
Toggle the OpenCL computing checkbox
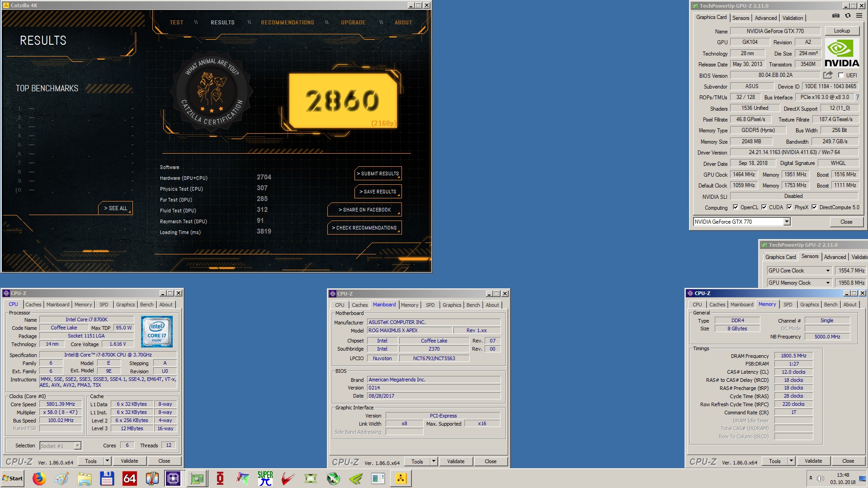coord(736,207)
